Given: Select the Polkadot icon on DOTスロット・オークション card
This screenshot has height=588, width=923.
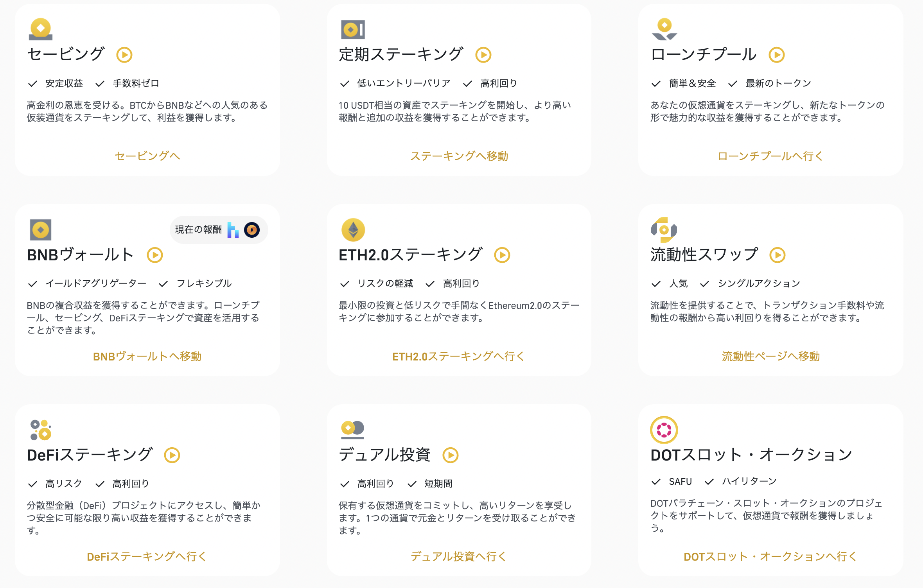Looking at the screenshot, I should [x=664, y=430].
